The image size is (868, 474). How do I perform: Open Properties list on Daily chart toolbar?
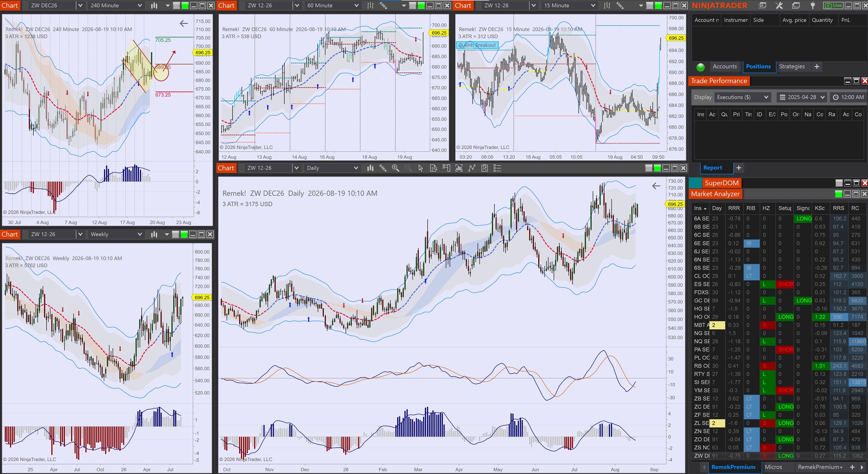(497, 168)
